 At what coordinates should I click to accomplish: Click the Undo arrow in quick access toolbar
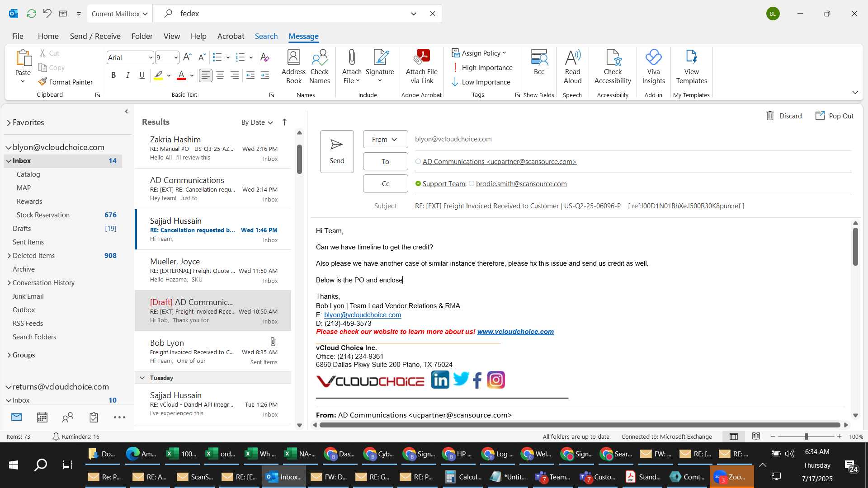(47, 14)
